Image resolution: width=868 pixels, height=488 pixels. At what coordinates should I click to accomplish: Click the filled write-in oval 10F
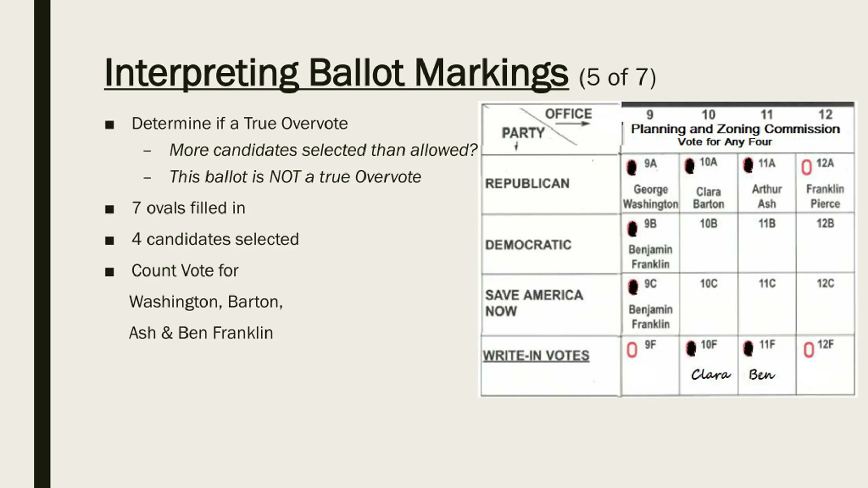tap(691, 348)
